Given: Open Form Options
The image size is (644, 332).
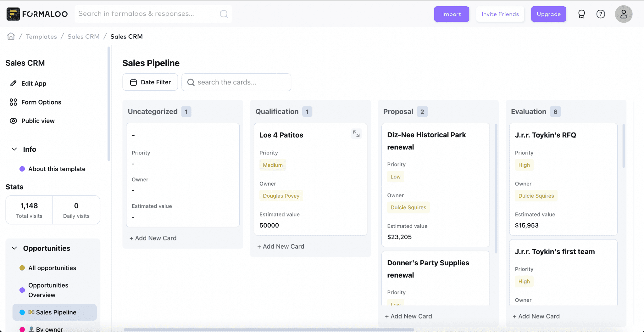Looking at the screenshot, I should click(41, 102).
